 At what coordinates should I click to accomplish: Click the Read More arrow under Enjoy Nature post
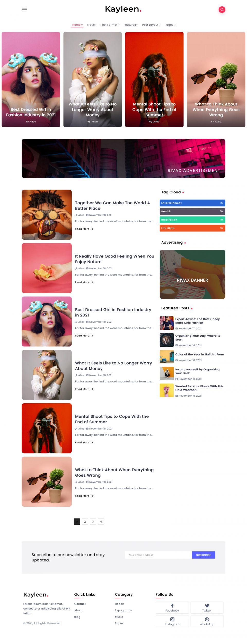click(92, 282)
